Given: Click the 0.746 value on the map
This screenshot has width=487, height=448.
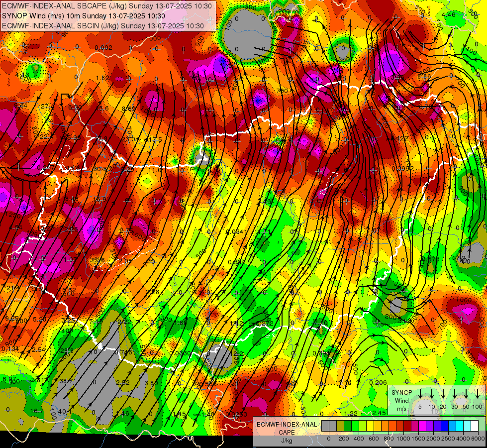Looking at the screenshot, I should point(123,352).
